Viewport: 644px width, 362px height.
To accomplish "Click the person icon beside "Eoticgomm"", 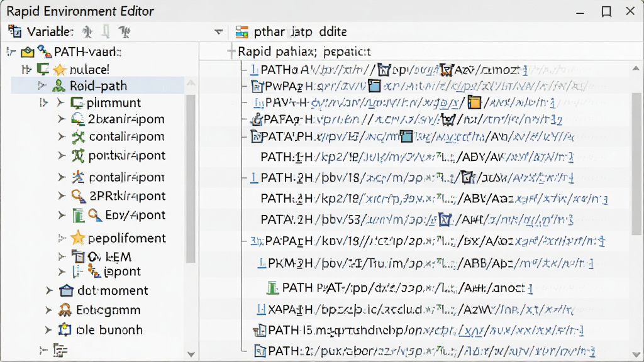I will 65,310.
